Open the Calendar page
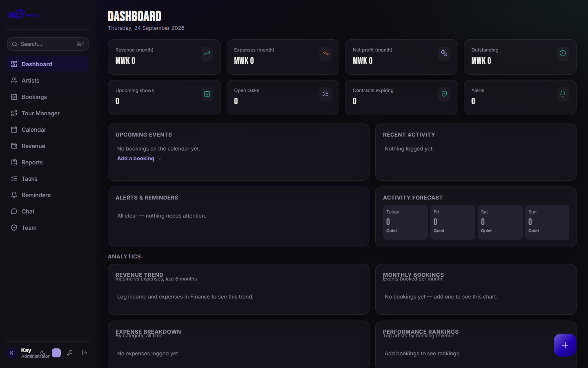 48,130
